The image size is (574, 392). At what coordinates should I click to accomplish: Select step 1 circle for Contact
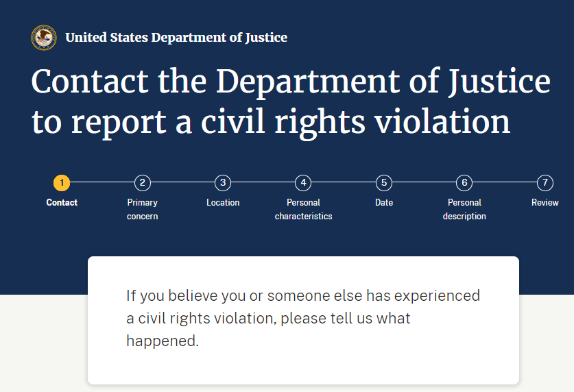tap(62, 182)
